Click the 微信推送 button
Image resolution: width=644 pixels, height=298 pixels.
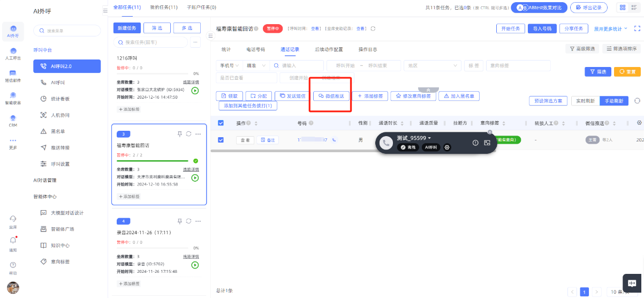tap(331, 96)
